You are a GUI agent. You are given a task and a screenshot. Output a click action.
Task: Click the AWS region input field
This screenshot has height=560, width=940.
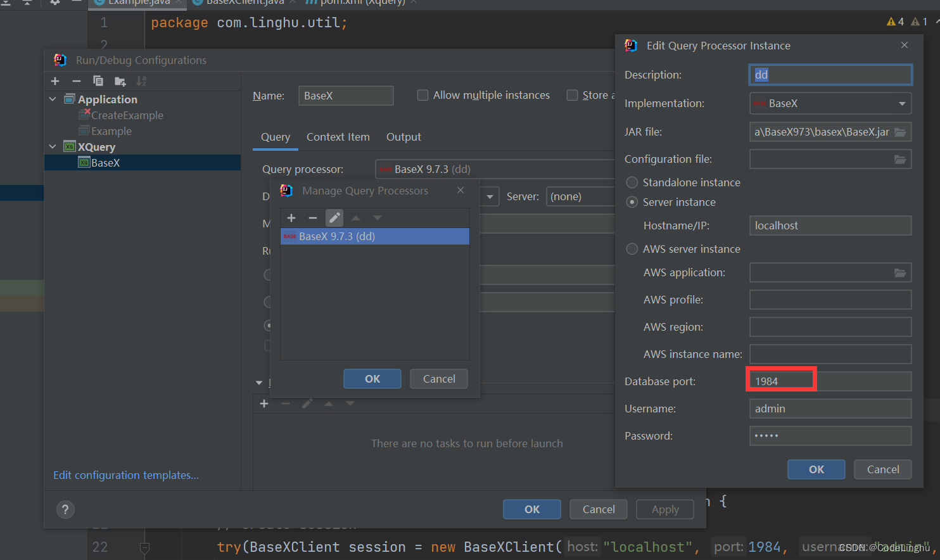[x=830, y=327]
